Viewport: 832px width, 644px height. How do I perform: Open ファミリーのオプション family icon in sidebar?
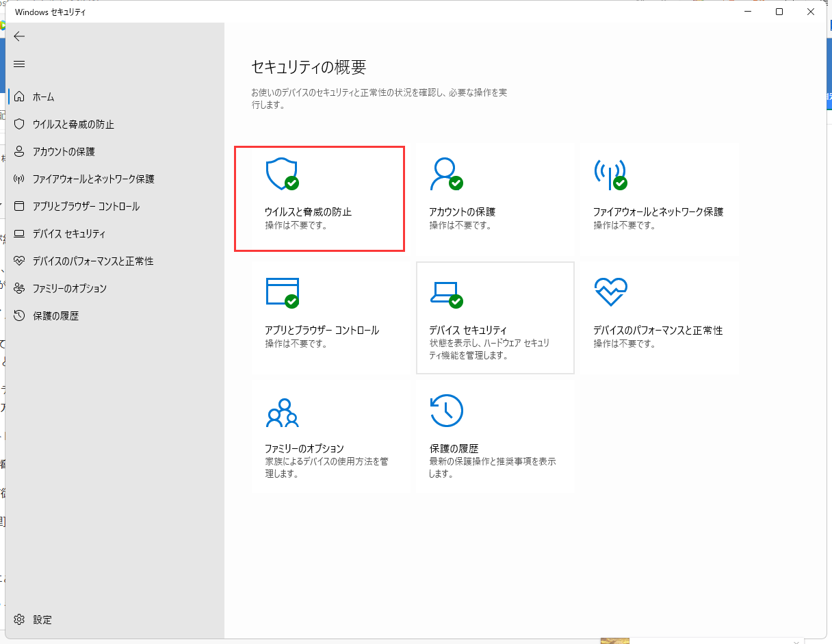19,288
